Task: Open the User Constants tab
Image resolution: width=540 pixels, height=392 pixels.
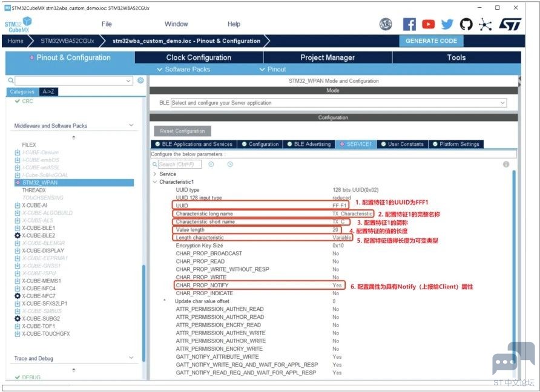Action: coord(402,144)
